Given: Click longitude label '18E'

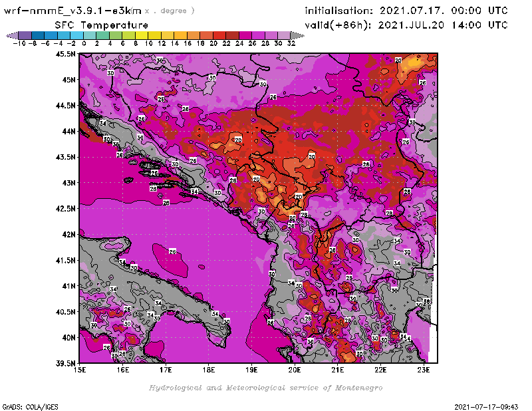Looking at the screenshot, I should point(209,370).
